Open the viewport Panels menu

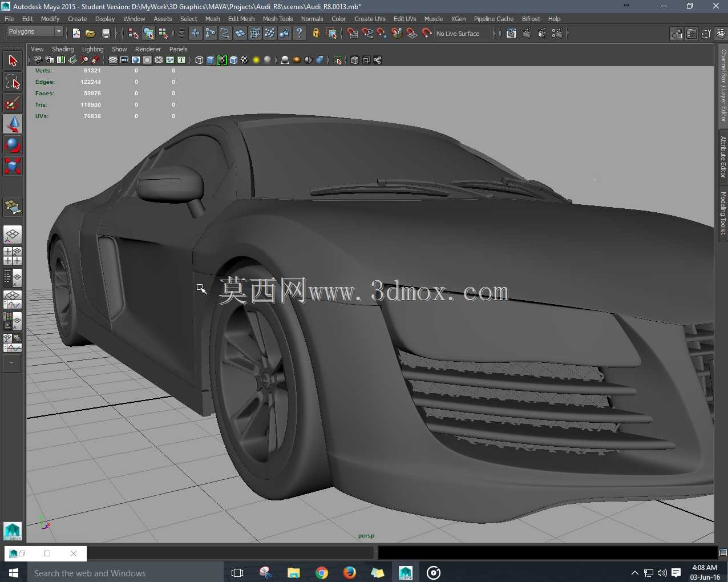(x=178, y=49)
